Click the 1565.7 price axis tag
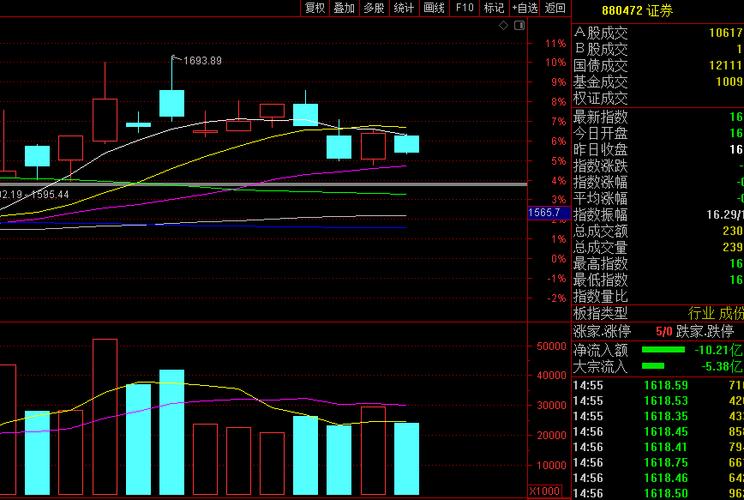The width and height of the screenshot is (744, 500). click(543, 213)
